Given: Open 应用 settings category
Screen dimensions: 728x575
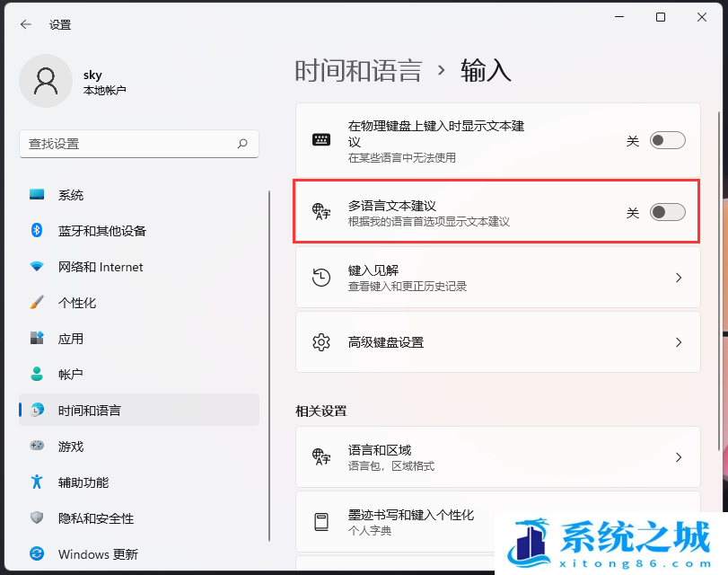Looking at the screenshot, I should pyautogui.click(x=139, y=339).
